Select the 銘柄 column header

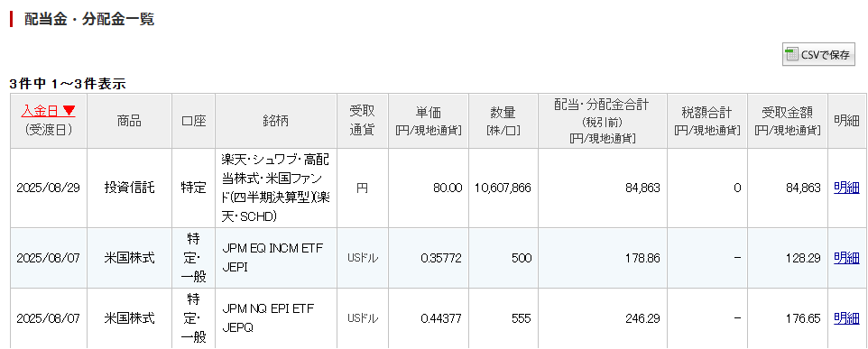pyautogui.click(x=276, y=121)
